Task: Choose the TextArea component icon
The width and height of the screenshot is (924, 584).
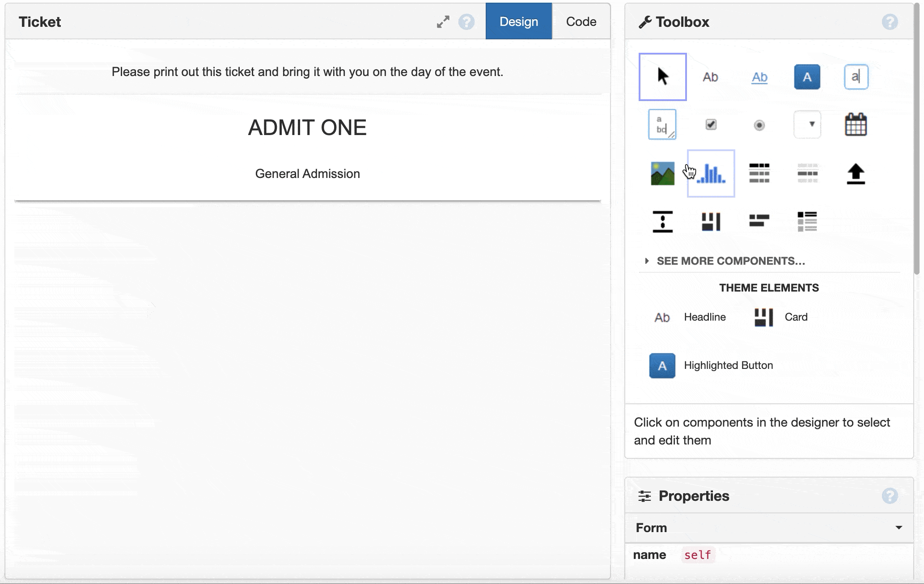Action: [x=662, y=124]
